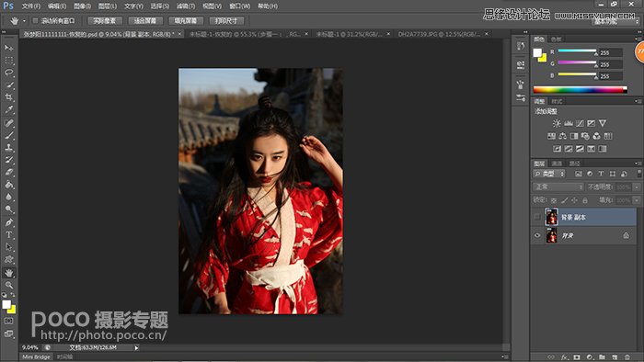This screenshot has height=362, width=644.
Task: Select the Eraser tool
Action: click(9, 172)
